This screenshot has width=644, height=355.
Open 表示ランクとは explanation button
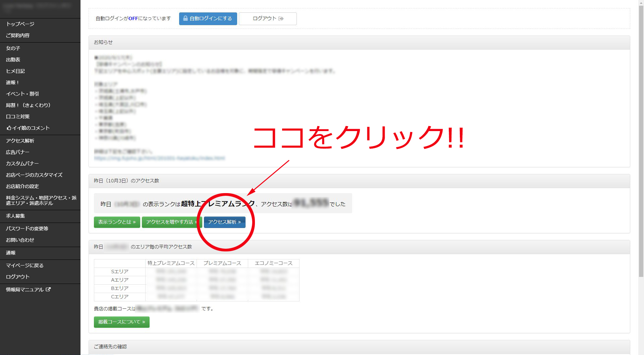tap(117, 222)
